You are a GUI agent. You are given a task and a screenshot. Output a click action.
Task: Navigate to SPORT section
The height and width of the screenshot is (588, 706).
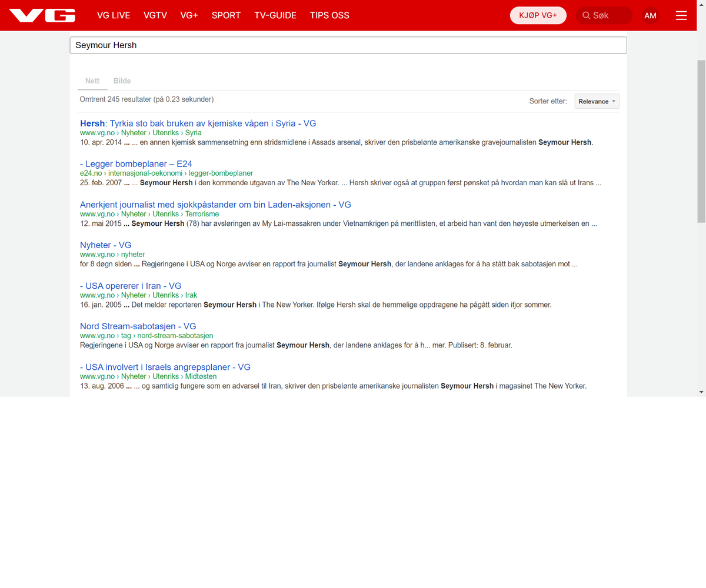(x=227, y=15)
